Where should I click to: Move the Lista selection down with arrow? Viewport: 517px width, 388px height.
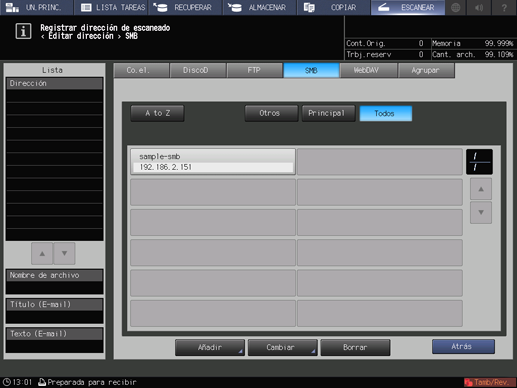(64, 253)
